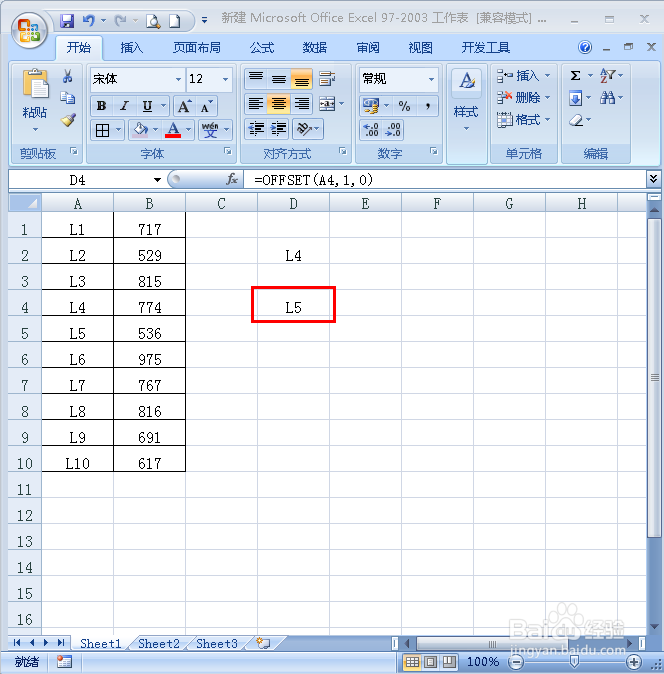
Task: Toggle Underline formatting
Action: click(147, 106)
